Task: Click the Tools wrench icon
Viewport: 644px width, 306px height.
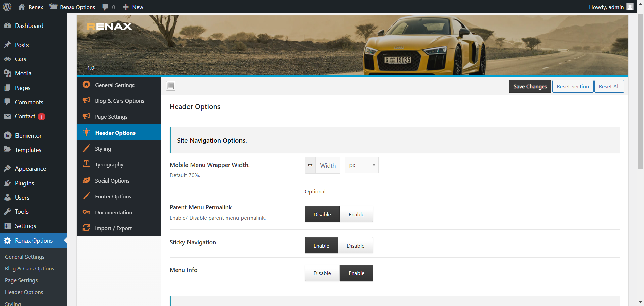Action: tap(7, 211)
